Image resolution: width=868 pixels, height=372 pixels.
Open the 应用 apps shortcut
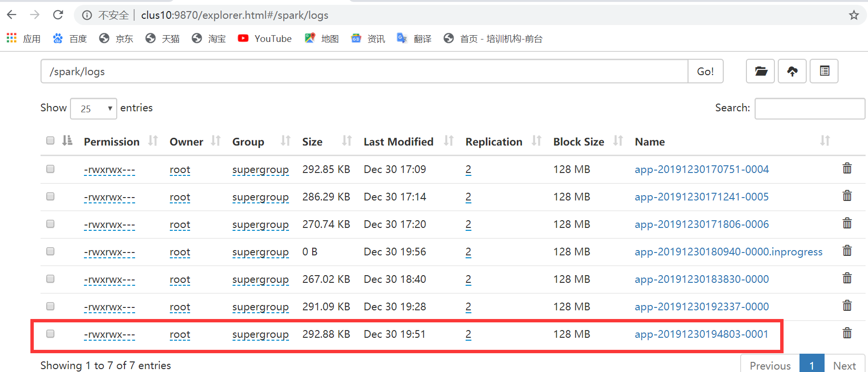(24, 39)
